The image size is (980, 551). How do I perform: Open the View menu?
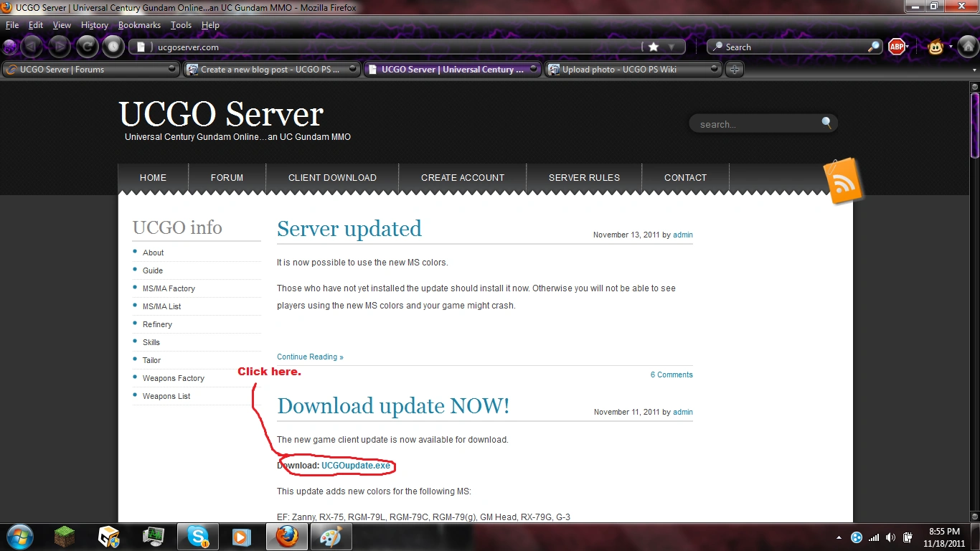[62, 25]
